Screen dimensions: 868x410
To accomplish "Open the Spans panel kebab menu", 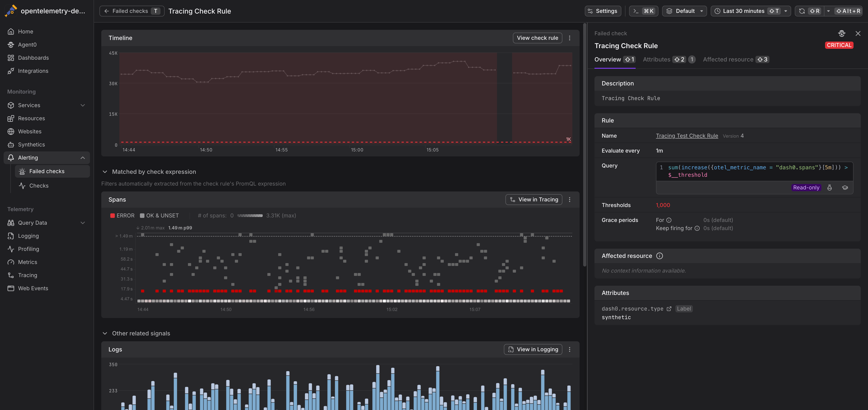I will [569, 199].
